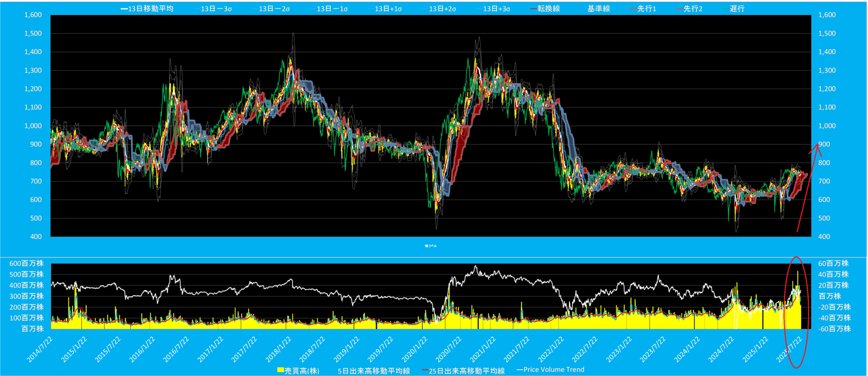
Task: Click the 基準線 legend entry
Action: tap(598, 9)
